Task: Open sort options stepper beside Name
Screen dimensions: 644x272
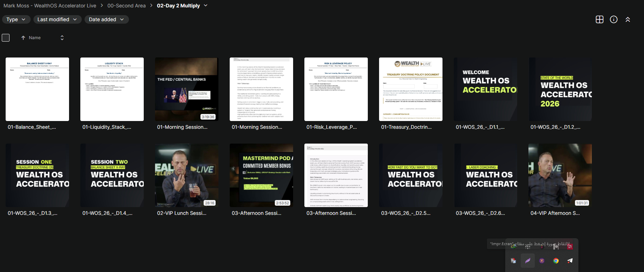Action: pos(62,38)
